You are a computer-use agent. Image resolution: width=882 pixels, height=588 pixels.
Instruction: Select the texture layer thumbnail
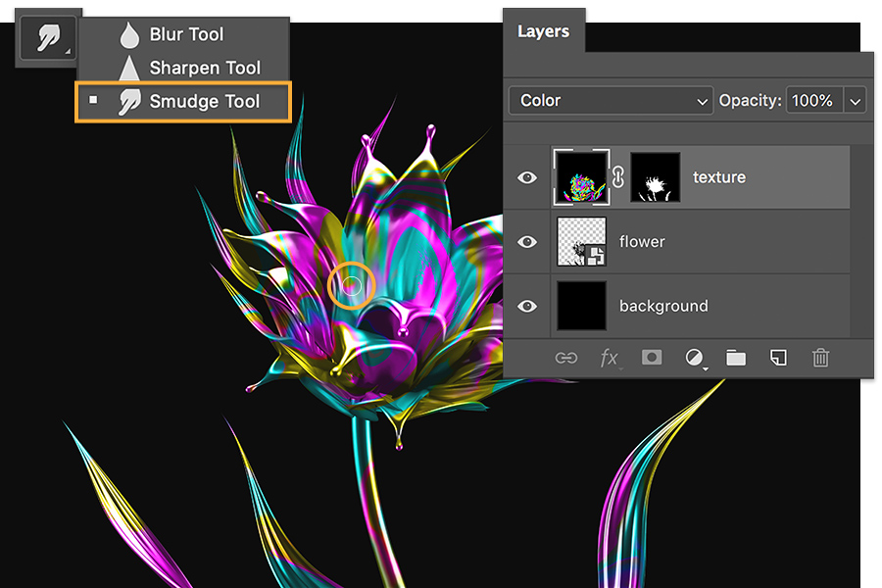(581, 176)
